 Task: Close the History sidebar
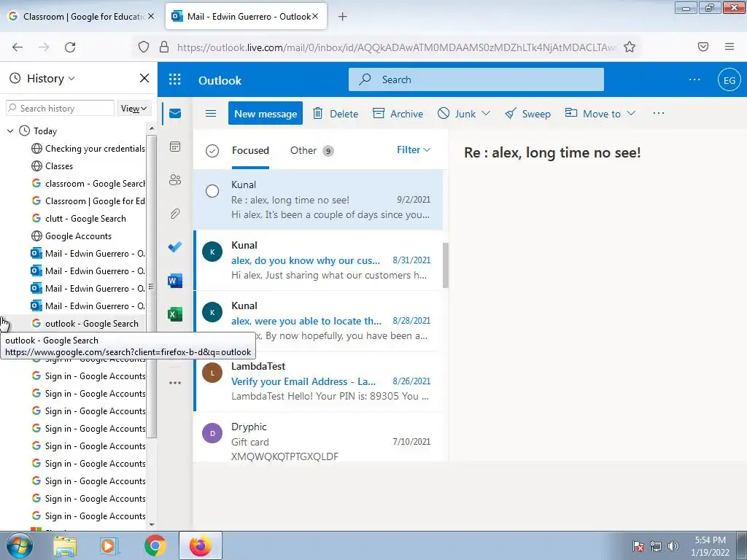coord(144,78)
